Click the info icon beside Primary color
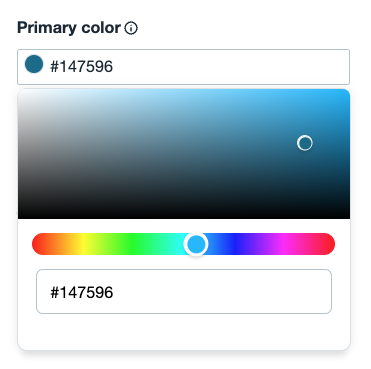The image size is (371, 369). 131,28
